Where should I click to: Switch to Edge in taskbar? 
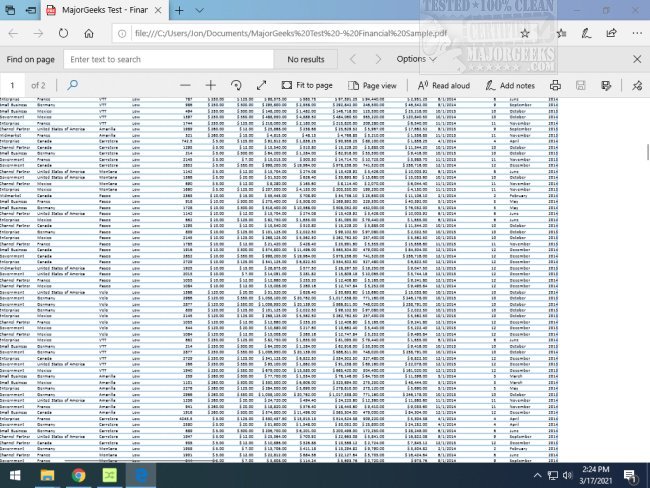[x=141, y=475]
